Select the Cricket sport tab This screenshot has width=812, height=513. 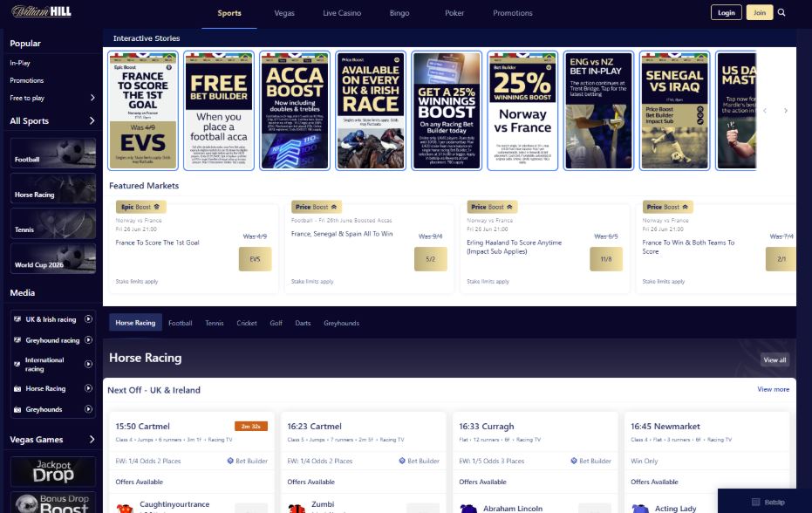coord(247,323)
